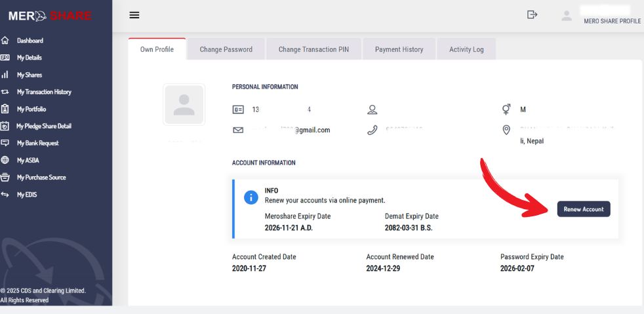Open My Transaction History link
Screen dimensions: 644x314
coord(44,92)
